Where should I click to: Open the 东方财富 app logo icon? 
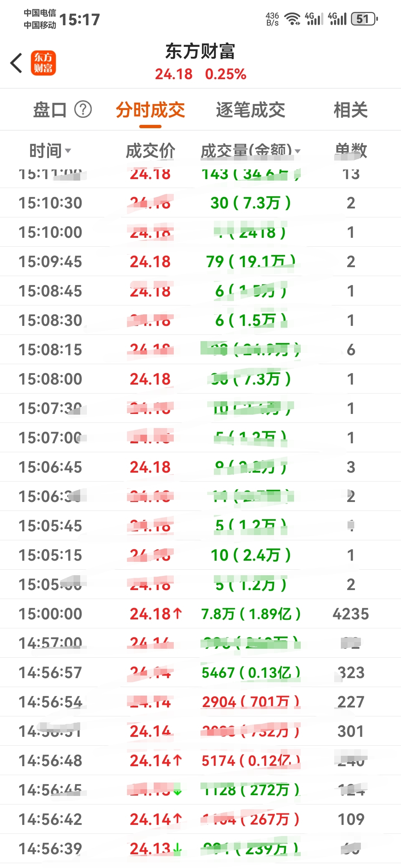pyautogui.click(x=43, y=63)
